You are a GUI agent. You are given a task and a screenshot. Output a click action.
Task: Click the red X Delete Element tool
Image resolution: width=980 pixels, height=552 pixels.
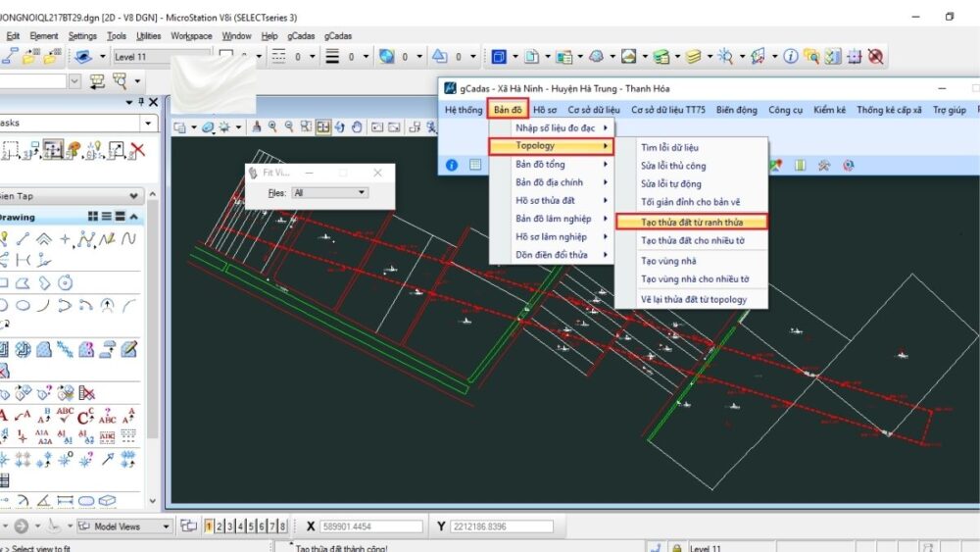pos(137,150)
